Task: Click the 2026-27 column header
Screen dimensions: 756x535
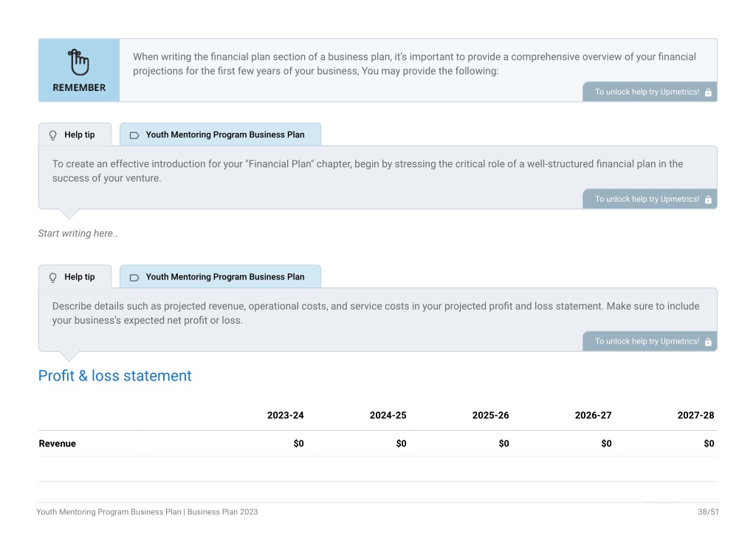Action: [x=593, y=415]
